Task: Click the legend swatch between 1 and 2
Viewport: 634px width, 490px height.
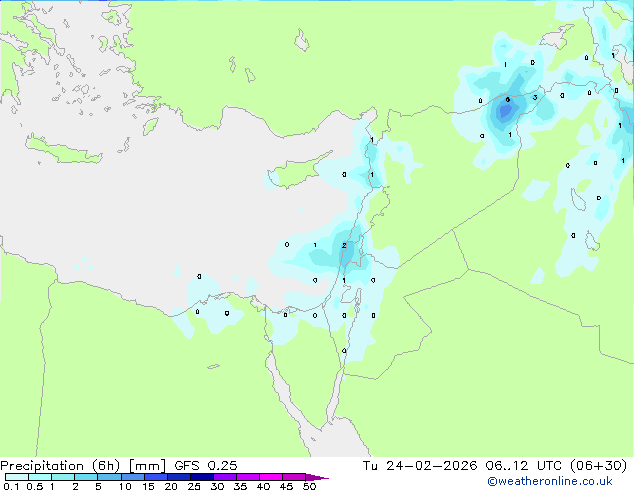Action: click(x=63, y=477)
